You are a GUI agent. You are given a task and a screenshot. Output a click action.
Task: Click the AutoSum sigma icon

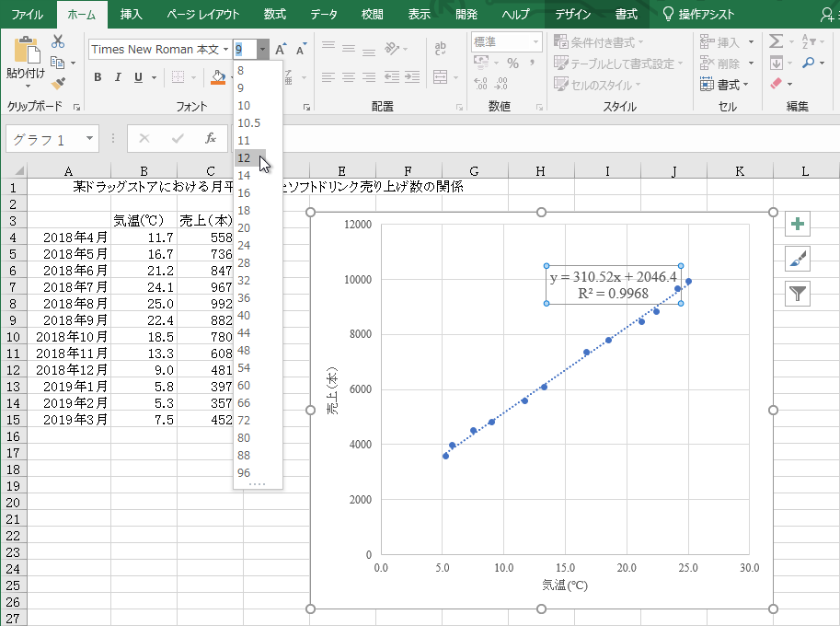click(x=776, y=41)
